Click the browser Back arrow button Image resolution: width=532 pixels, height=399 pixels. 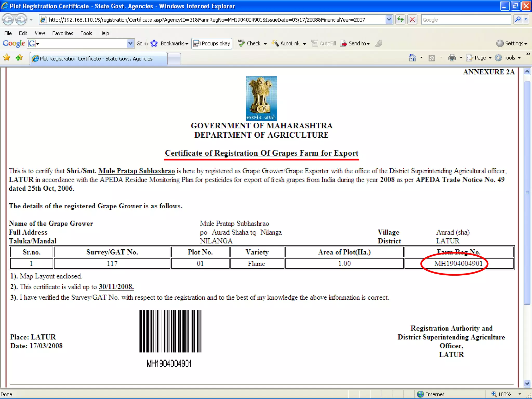point(8,20)
